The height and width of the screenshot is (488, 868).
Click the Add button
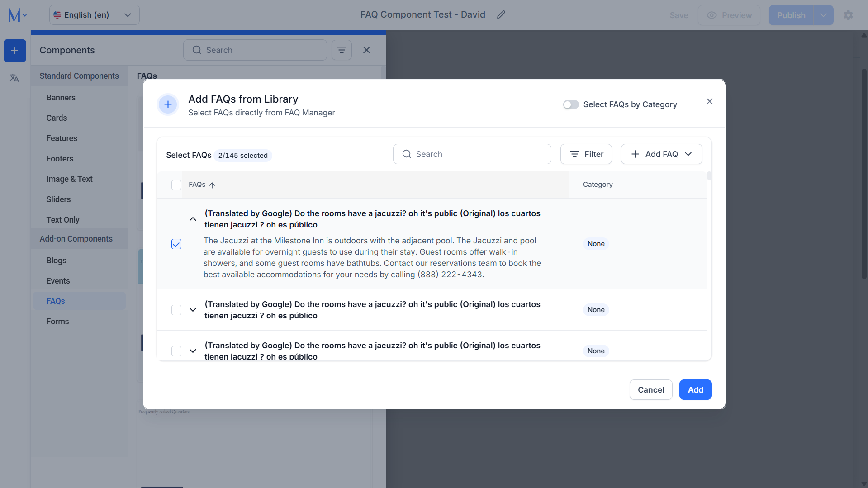pos(695,390)
